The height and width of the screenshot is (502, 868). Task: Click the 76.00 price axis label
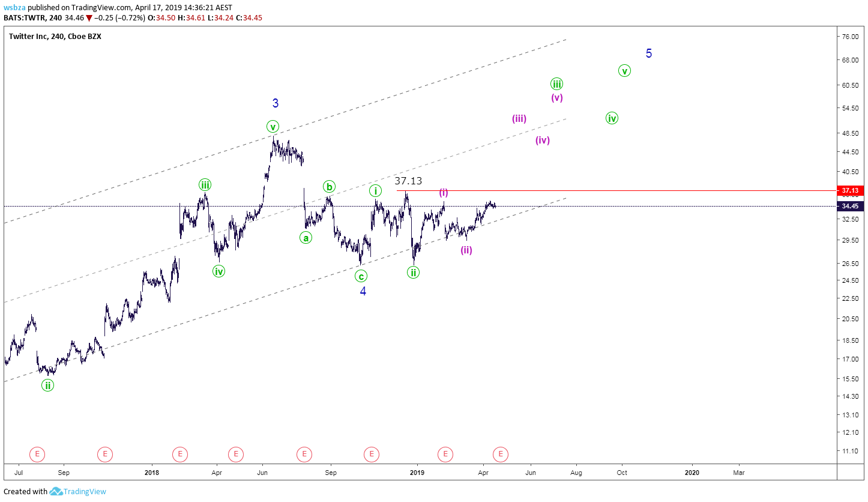pos(849,37)
